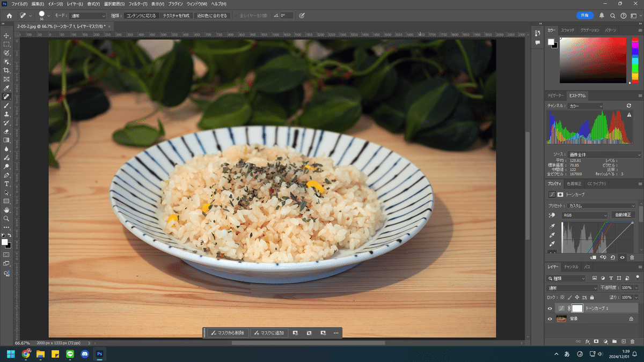
Task: Open search via magnifier icon top right
Action: point(612,16)
